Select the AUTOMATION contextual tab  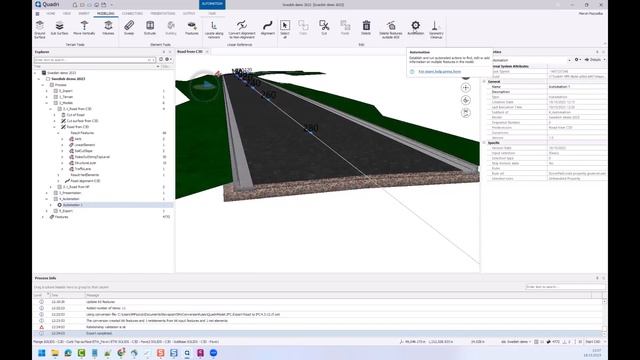(212, 4)
